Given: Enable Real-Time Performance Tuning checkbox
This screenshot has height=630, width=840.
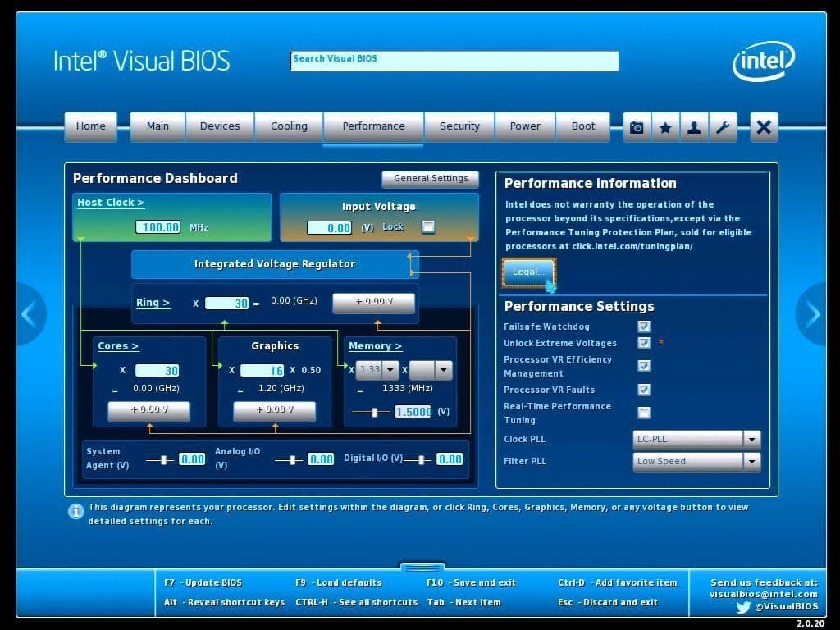Looking at the screenshot, I should point(644,413).
